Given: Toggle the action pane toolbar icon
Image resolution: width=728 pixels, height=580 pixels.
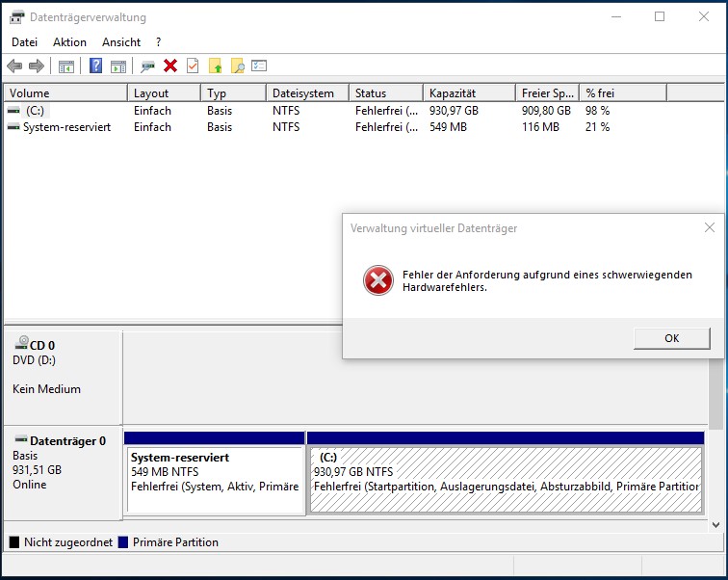Looking at the screenshot, I should (x=118, y=66).
